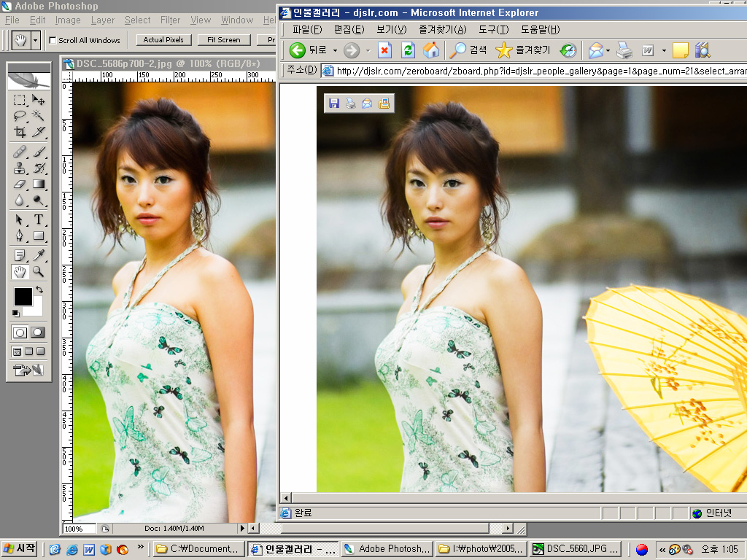747x560 pixels.
Task: Select the Clone Stamp tool
Action: click(x=20, y=168)
